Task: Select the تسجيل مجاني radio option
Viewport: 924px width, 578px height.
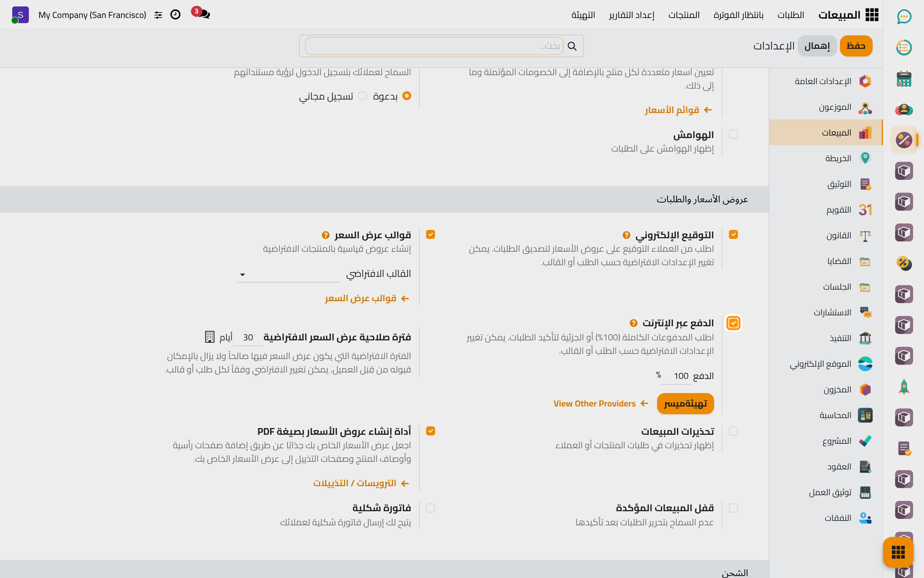Action: pos(363,96)
